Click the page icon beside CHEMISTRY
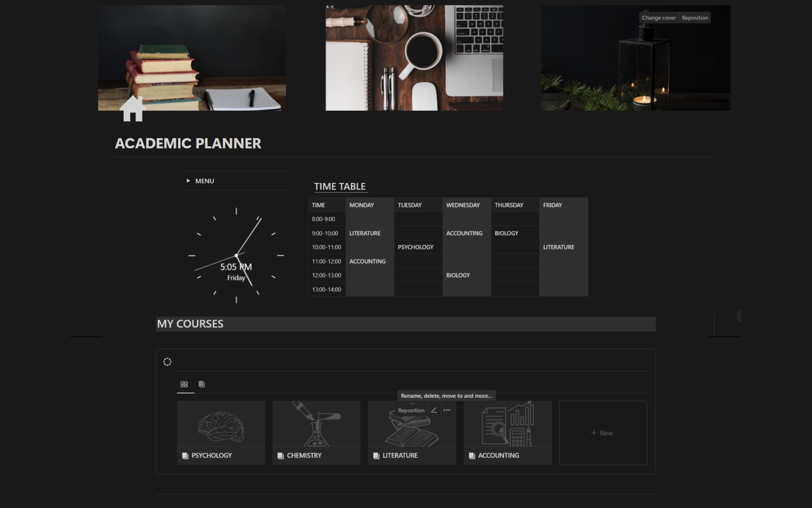812x508 pixels. [x=280, y=455]
